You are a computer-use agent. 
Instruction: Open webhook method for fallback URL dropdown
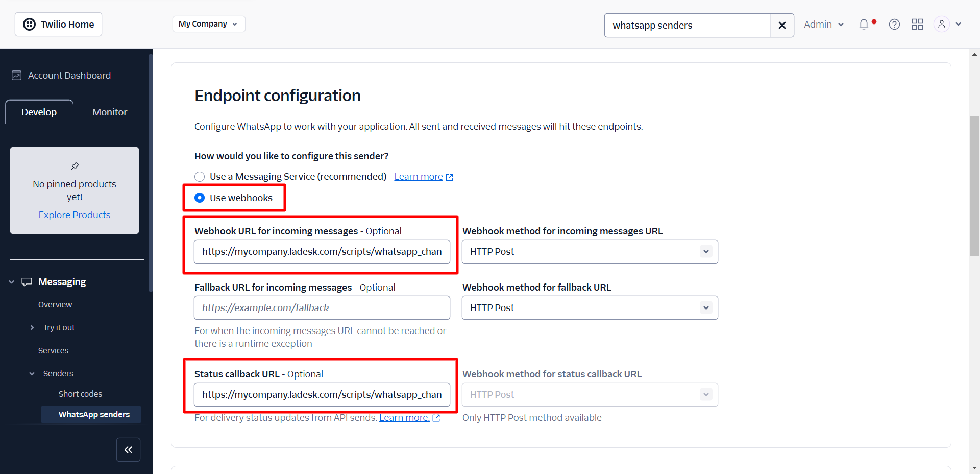(590, 308)
